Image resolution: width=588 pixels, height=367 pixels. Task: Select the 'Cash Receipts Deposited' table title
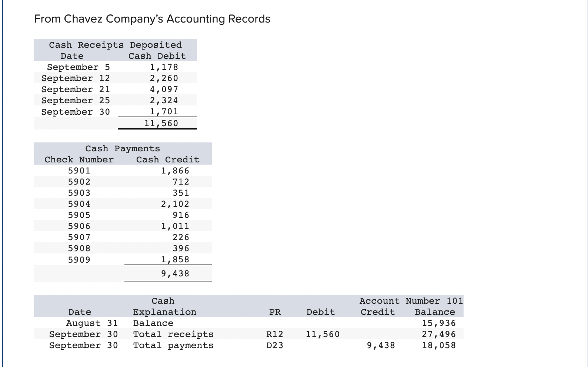(116, 45)
